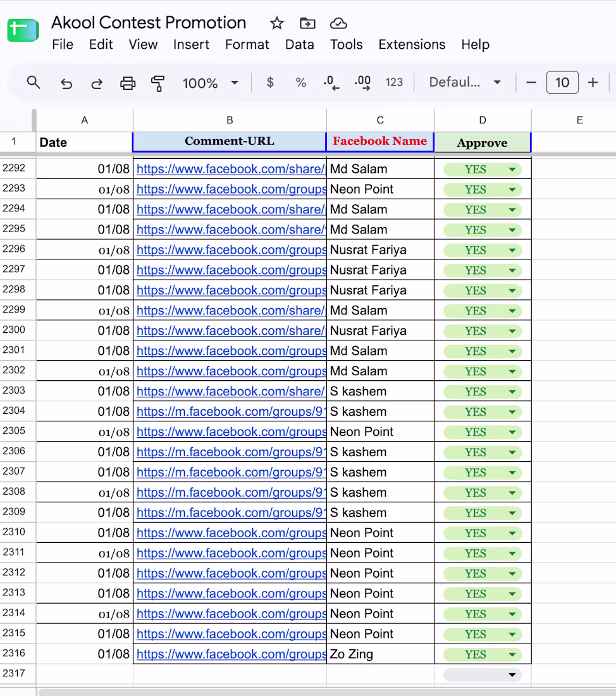The image size is (616, 696).
Task: Open Approve dropdown in row 2292
Action: click(x=512, y=169)
